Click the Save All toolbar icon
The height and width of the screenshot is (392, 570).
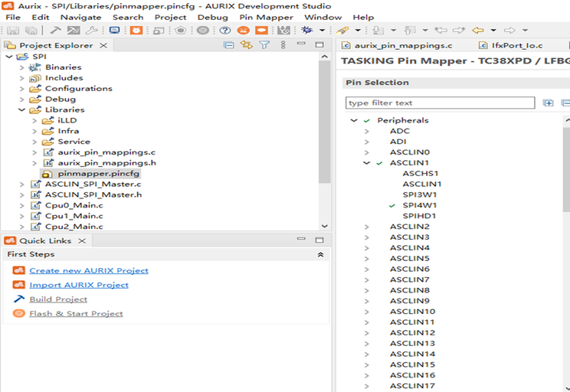[31, 31]
